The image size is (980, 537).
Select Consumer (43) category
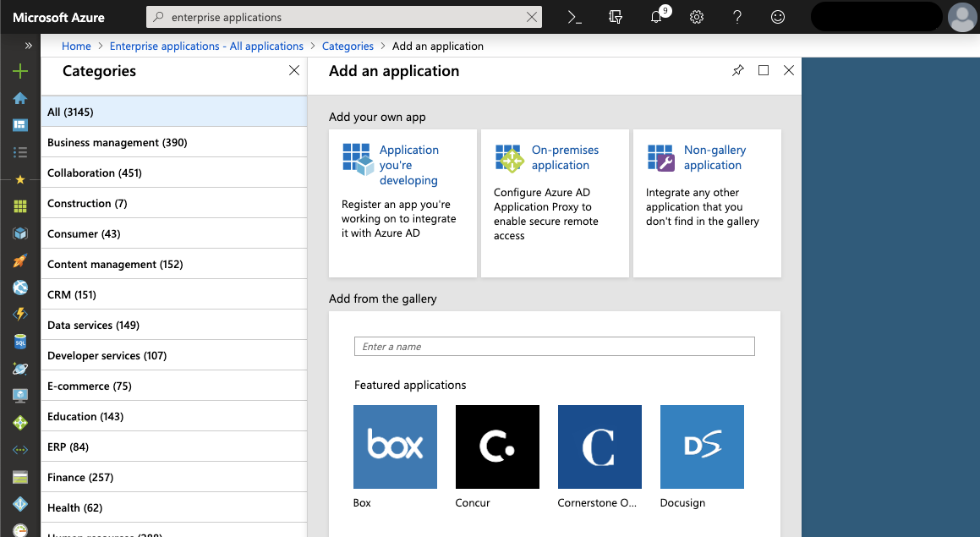pyautogui.click(x=173, y=233)
